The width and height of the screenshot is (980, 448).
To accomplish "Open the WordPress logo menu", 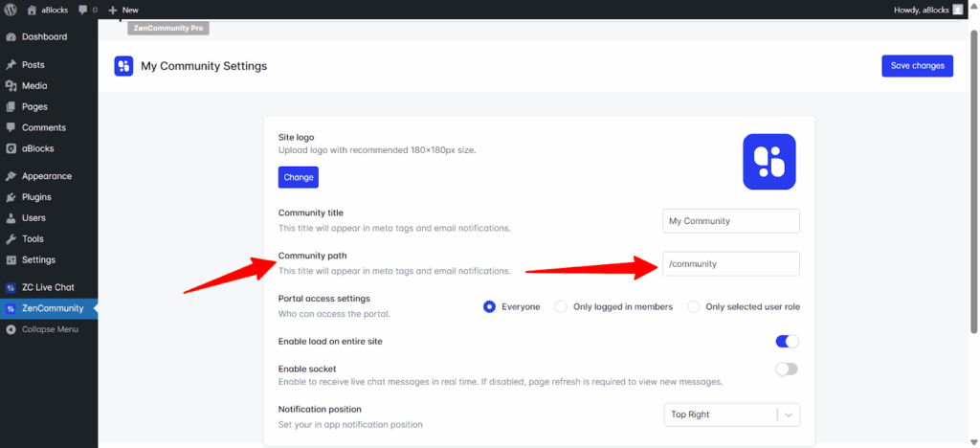I will tap(10, 10).
